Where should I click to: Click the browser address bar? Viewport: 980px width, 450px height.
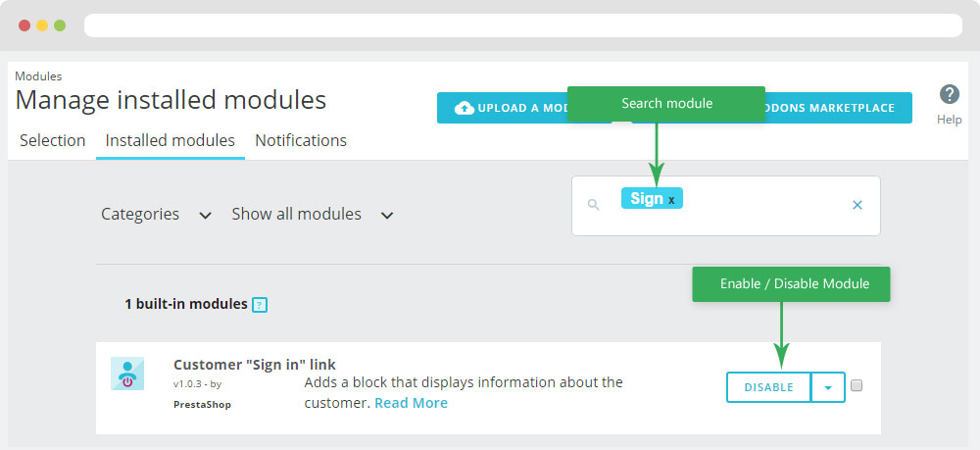click(x=523, y=25)
